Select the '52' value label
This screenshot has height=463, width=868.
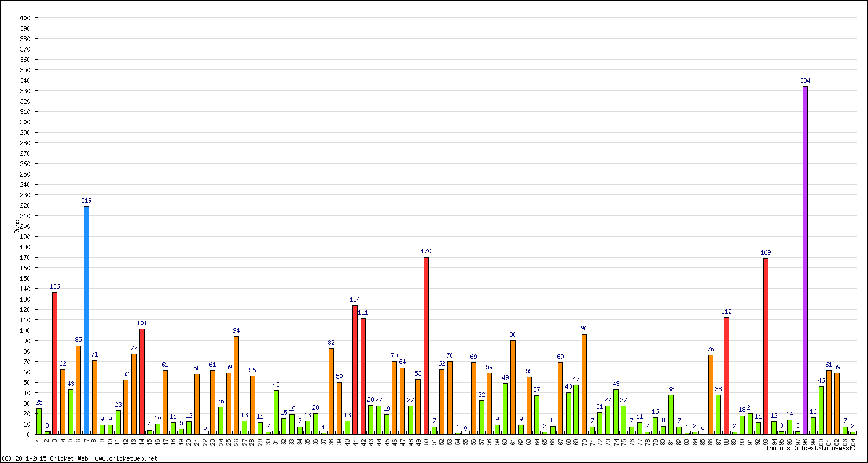pyautogui.click(x=126, y=374)
